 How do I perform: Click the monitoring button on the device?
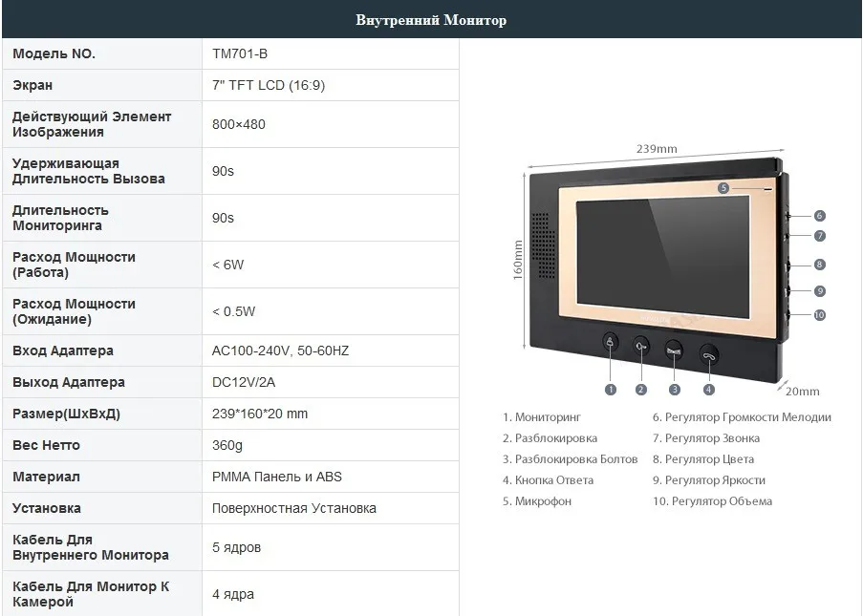click(610, 342)
